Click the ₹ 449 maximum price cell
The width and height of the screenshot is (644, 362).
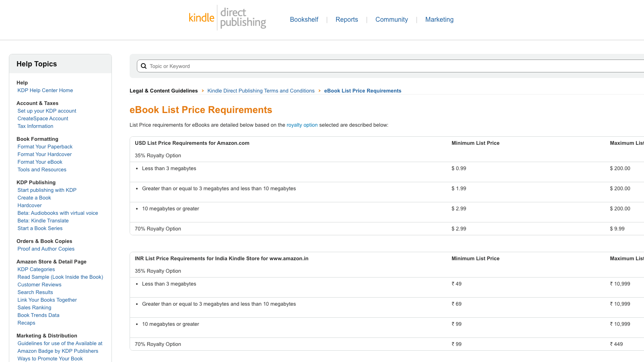click(x=616, y=344)
